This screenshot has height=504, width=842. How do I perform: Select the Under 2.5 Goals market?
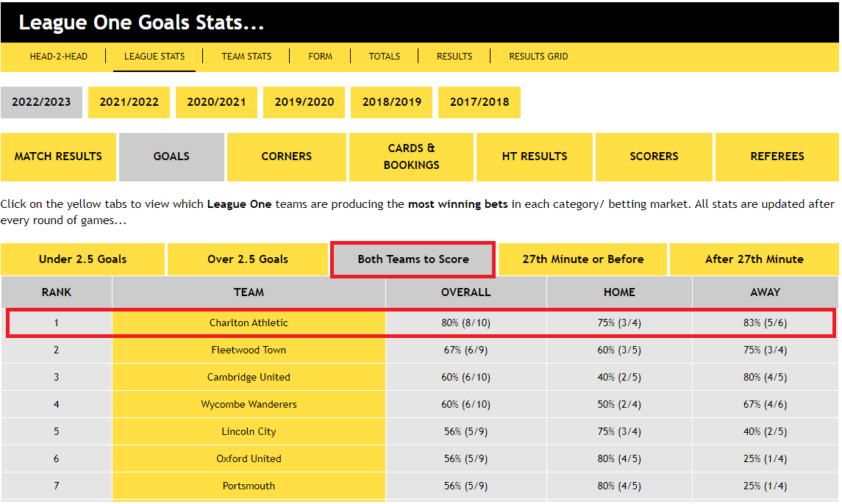82,259
